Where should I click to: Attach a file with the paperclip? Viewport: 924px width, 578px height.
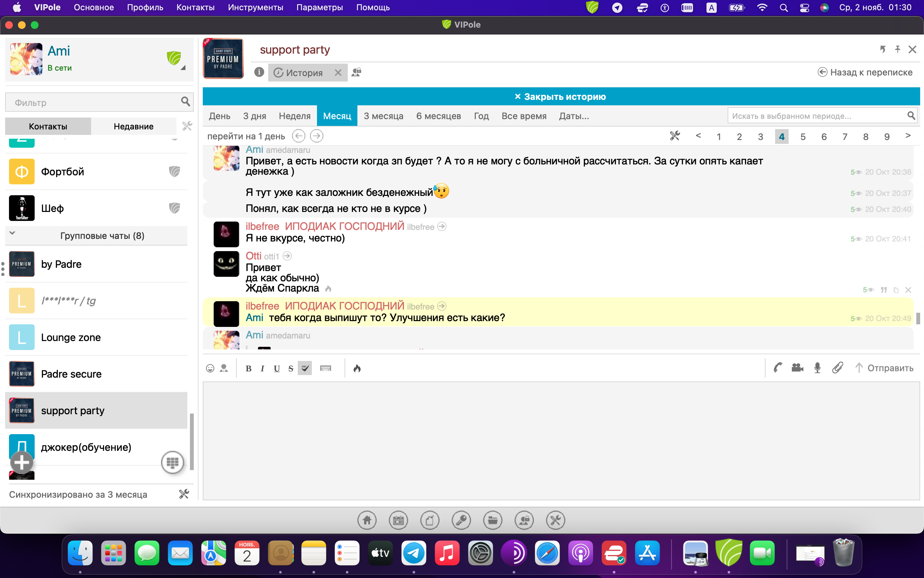click(837, 368)
